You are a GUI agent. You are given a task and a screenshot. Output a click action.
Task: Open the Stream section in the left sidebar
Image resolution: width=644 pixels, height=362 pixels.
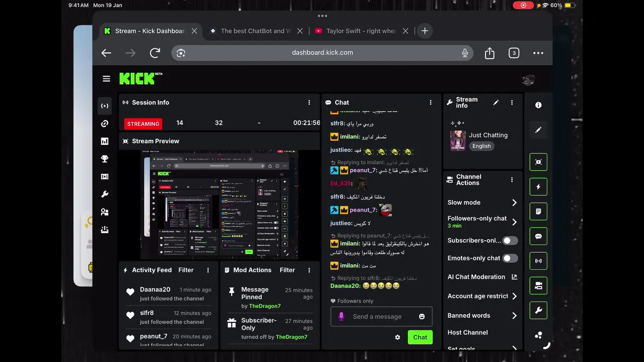point(105,106)
